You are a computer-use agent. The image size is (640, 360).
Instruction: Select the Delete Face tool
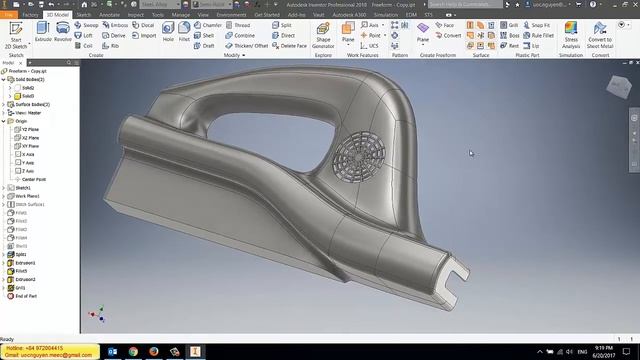289,46
